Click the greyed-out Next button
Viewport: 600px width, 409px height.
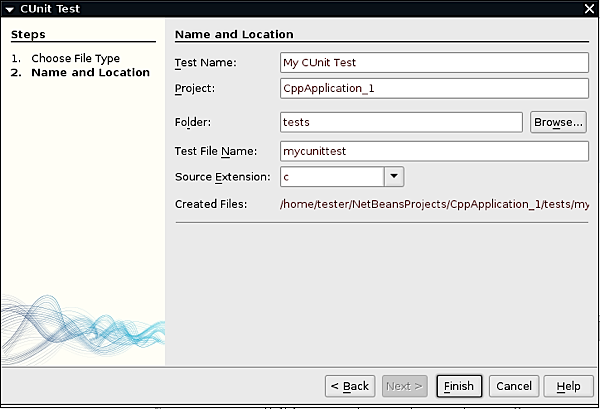[404, 386]
